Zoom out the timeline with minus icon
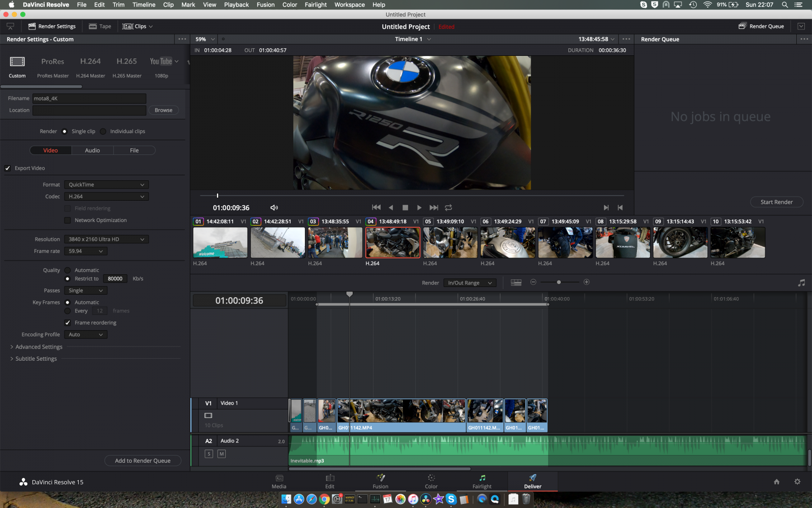The height and width of the screenshot is (508, 812). (x=533, y=282)
